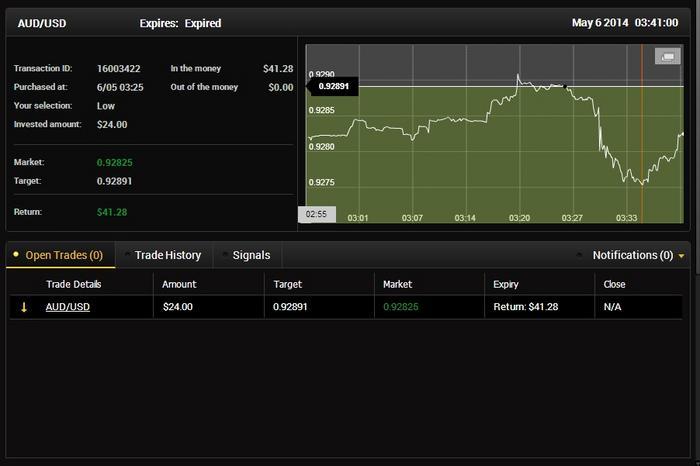This screenshot has width=700, height=466.
Task: Click the 0.92891 target cell in the trade row
Action: [290, 307]
